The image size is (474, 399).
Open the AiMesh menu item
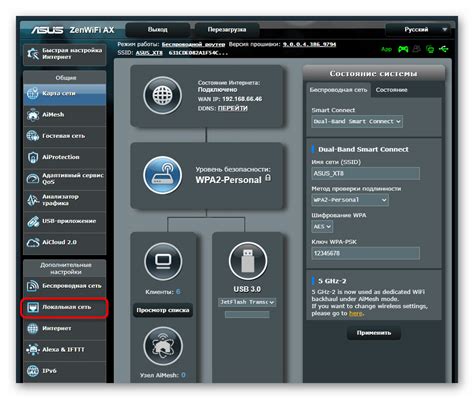[65, 115]
